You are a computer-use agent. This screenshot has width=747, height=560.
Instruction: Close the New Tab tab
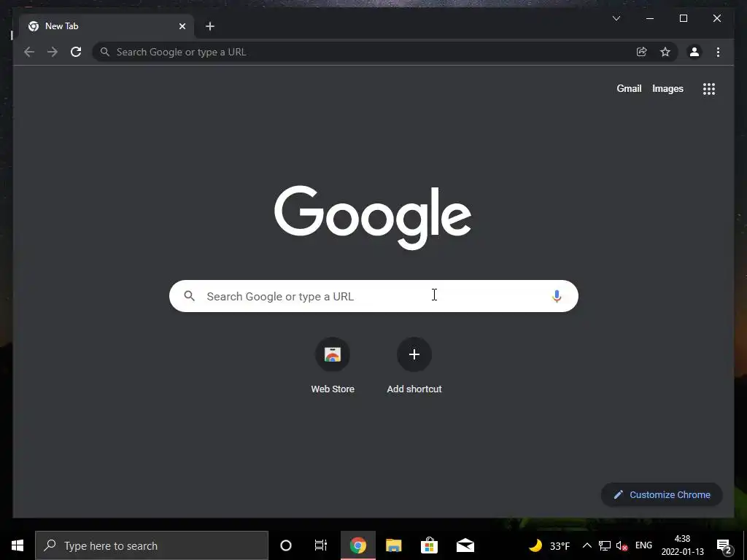click(182, 26)
